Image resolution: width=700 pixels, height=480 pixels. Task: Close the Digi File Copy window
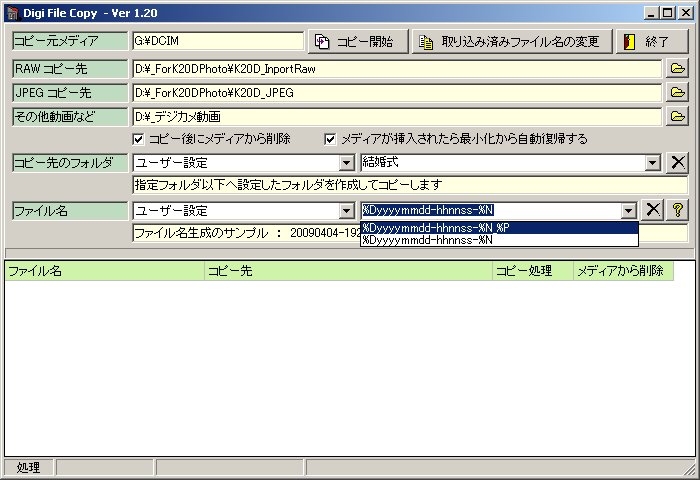686,13
